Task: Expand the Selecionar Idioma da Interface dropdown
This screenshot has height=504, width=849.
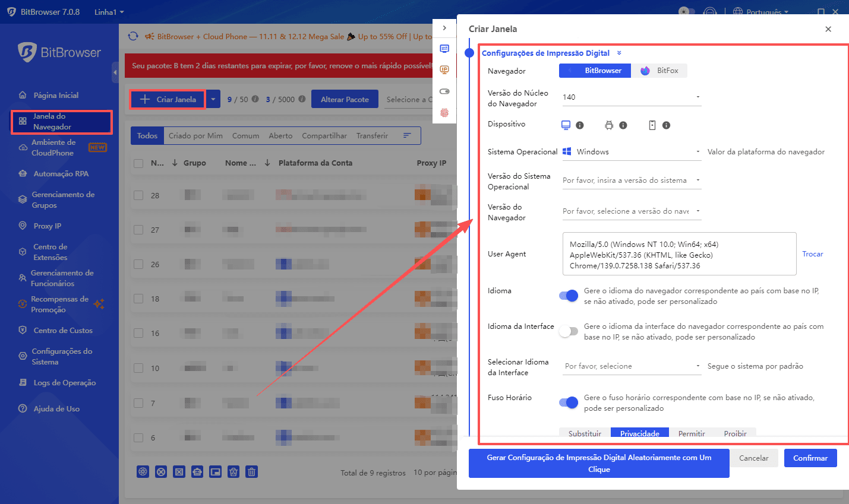Action: [631, 366]
